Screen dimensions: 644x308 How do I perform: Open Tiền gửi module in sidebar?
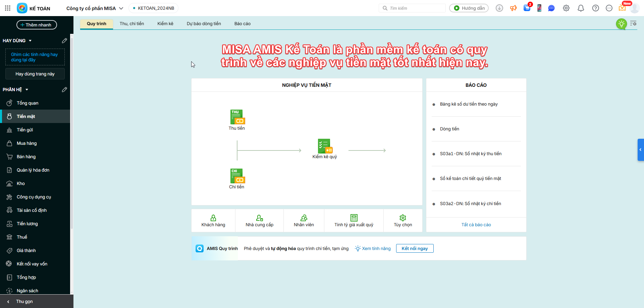35,130
